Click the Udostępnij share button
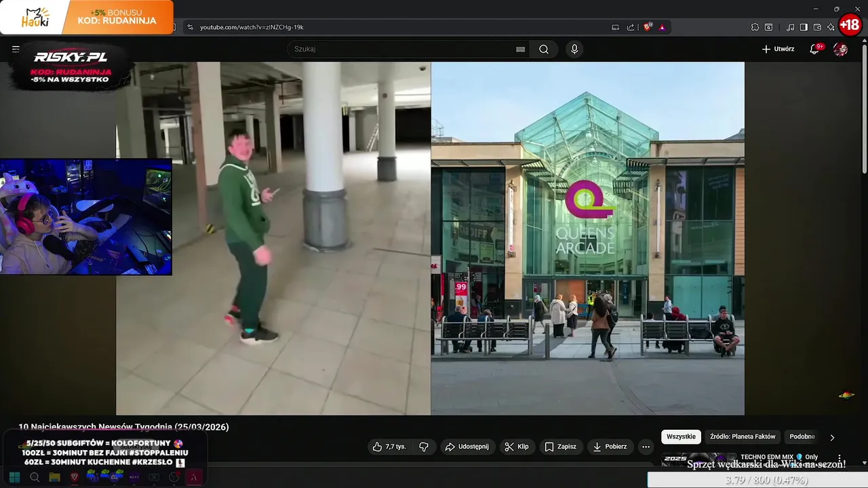The image size is (868, 488). click(x=467, y=447)
